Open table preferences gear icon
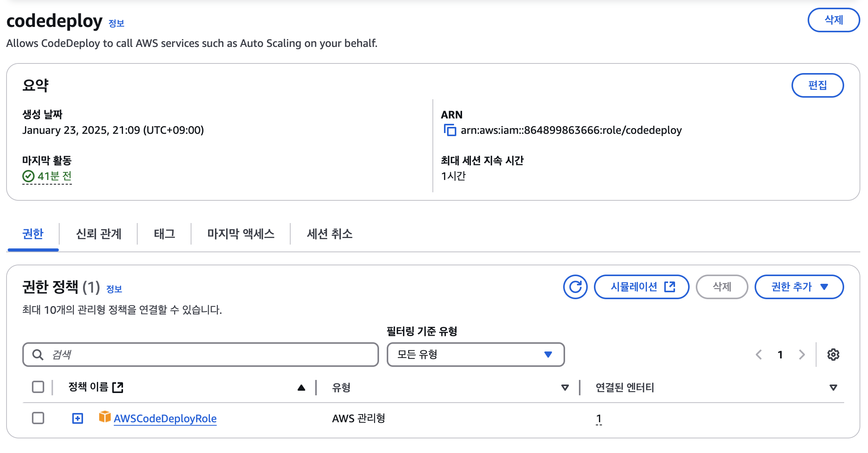Screen dimensions: 868x453 [x=833, y=355]
